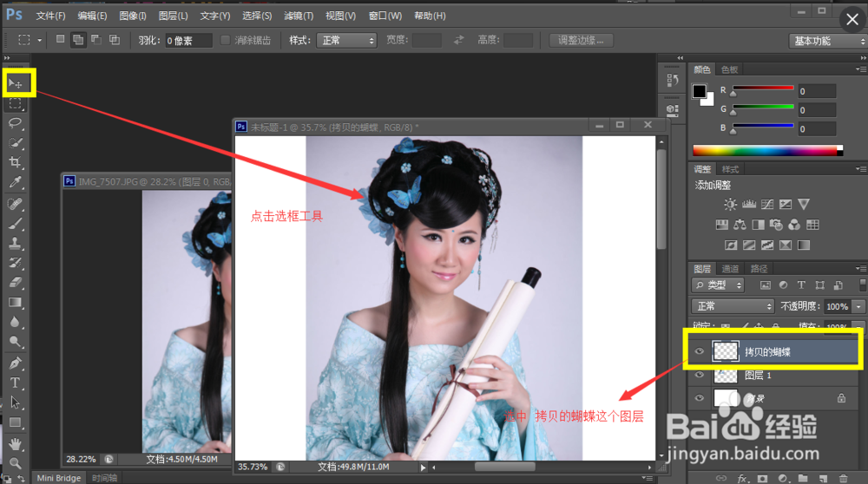Select the Dodge tool
868x484 pixels.
tap(16, 342)
